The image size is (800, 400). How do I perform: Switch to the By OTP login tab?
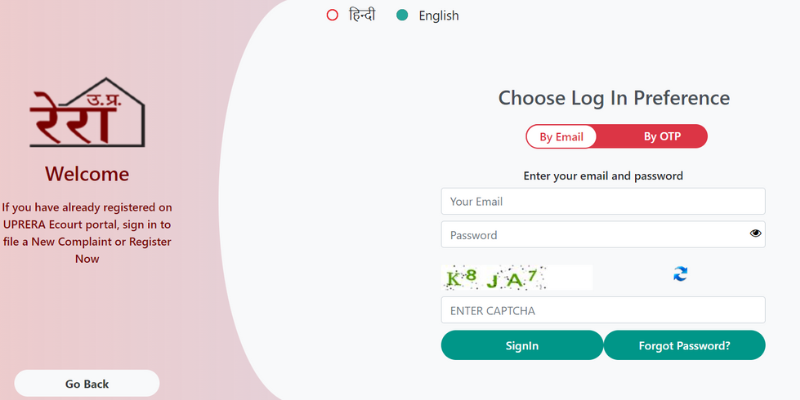(662, 137)
